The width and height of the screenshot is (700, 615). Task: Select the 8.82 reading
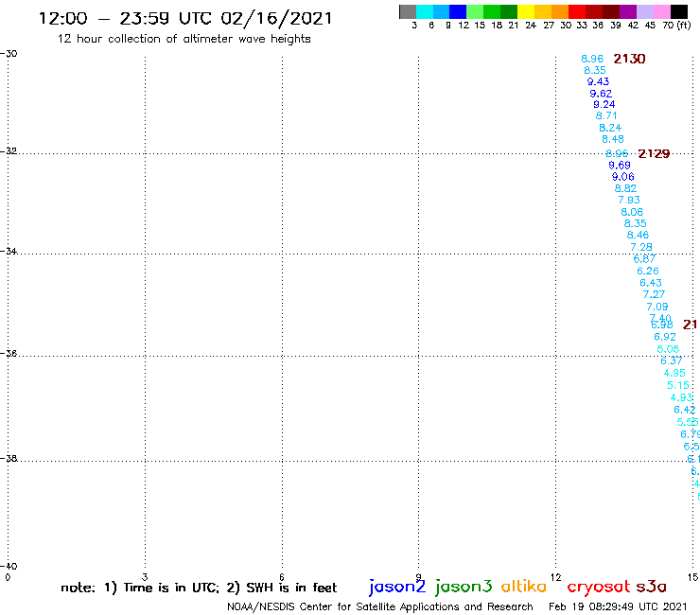(626, 188)
